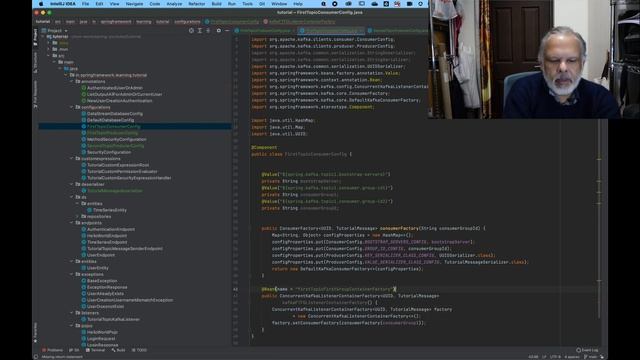
Task: Collapse the configurations package
Action: [72, 107]
